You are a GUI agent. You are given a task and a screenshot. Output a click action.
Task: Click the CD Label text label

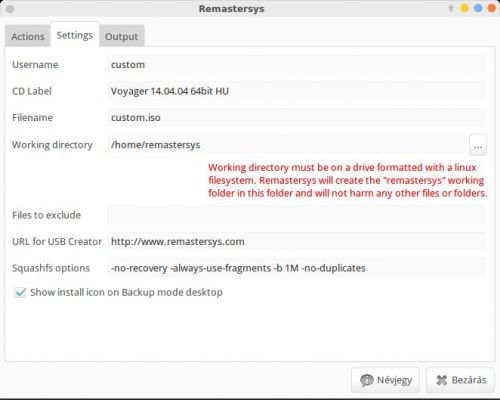click(x=32, y=91)
